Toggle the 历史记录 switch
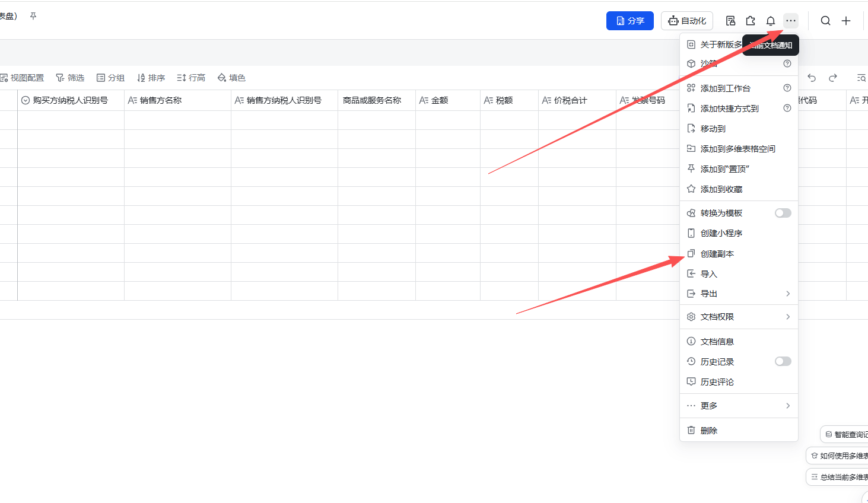 [783, 361]
